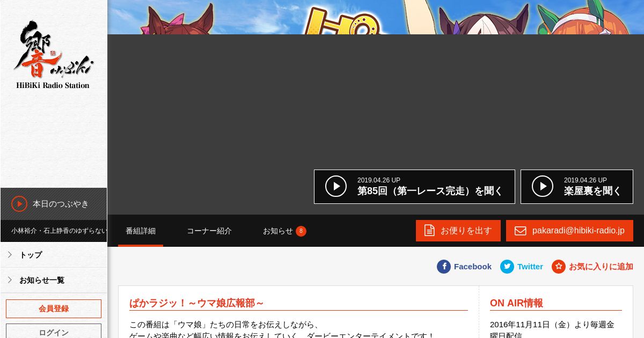This screenshot has width=644, height=338.
Task: Click the star favorite icon
Action: [x=559, y=267]
